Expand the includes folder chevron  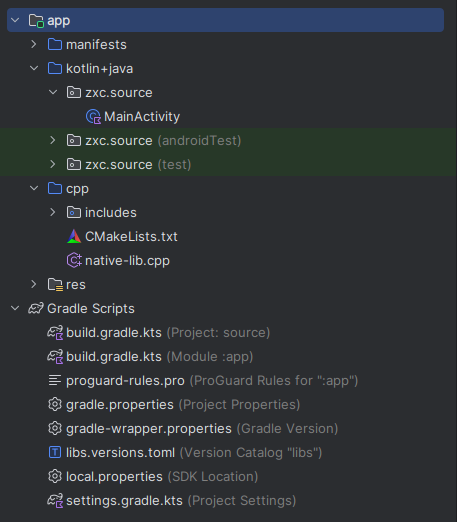(x=53, y=212)
